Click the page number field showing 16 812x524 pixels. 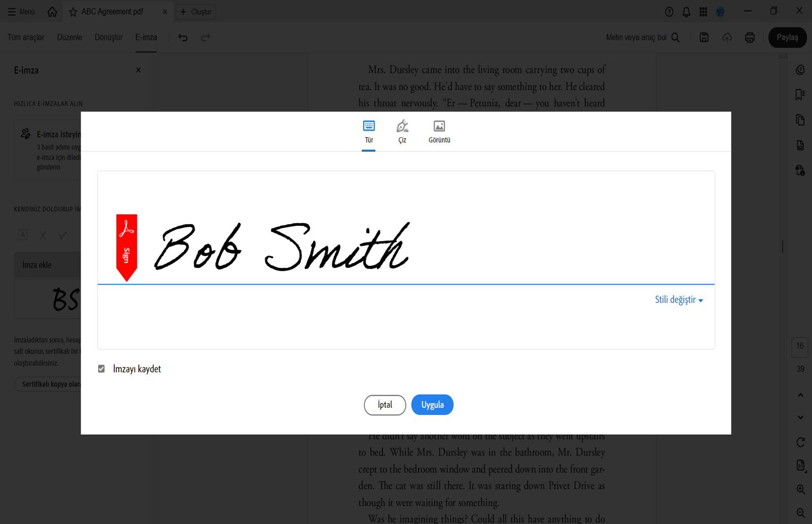click(799, 347)
